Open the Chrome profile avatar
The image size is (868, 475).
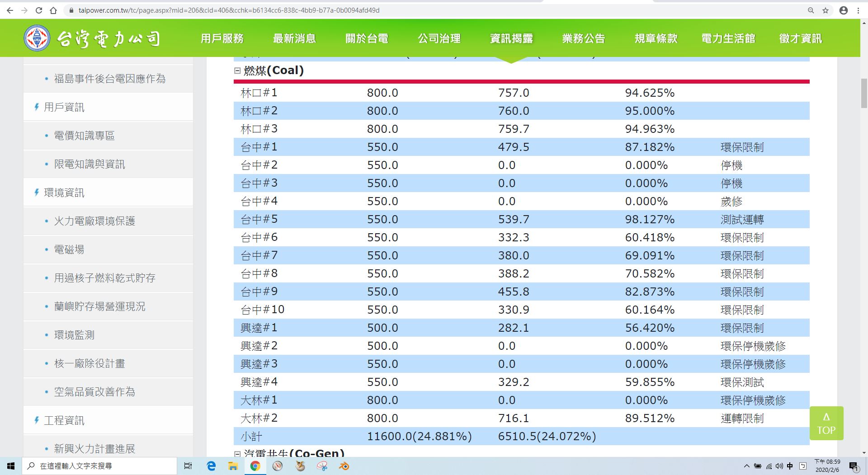844,10
